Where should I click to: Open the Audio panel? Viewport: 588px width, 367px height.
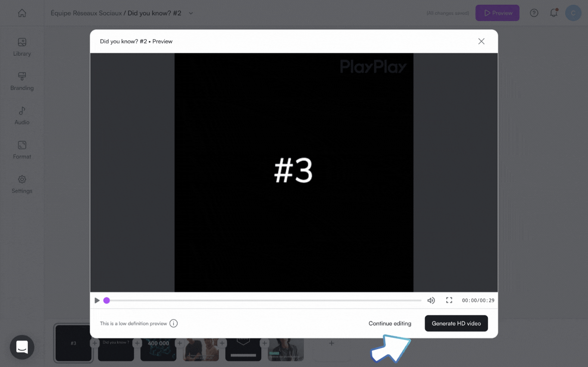click(x=22, y=116)
